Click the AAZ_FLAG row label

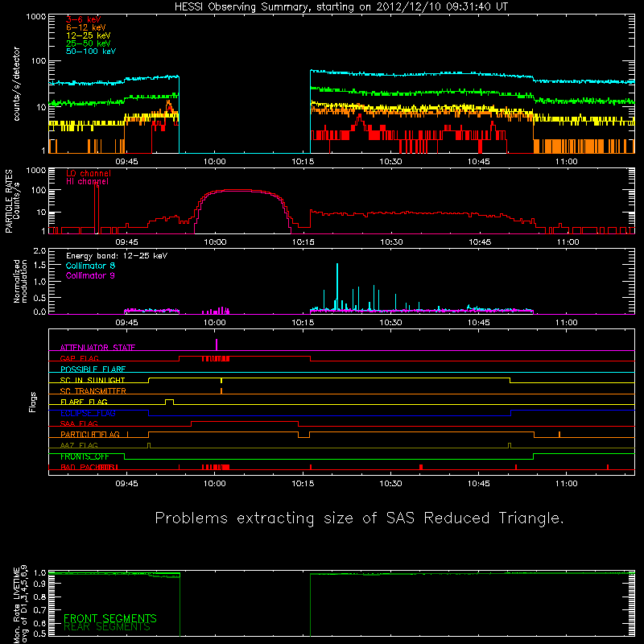(79, 445)
